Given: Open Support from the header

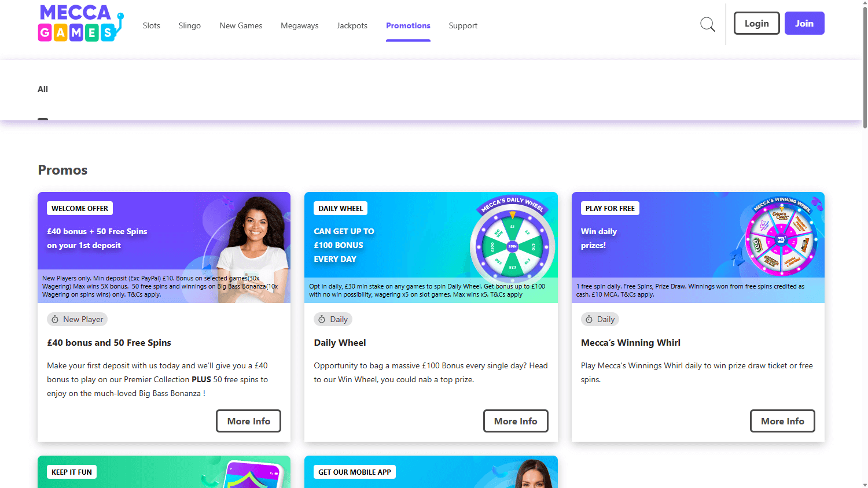Looking at the screenshot, I should pos(463,25).
